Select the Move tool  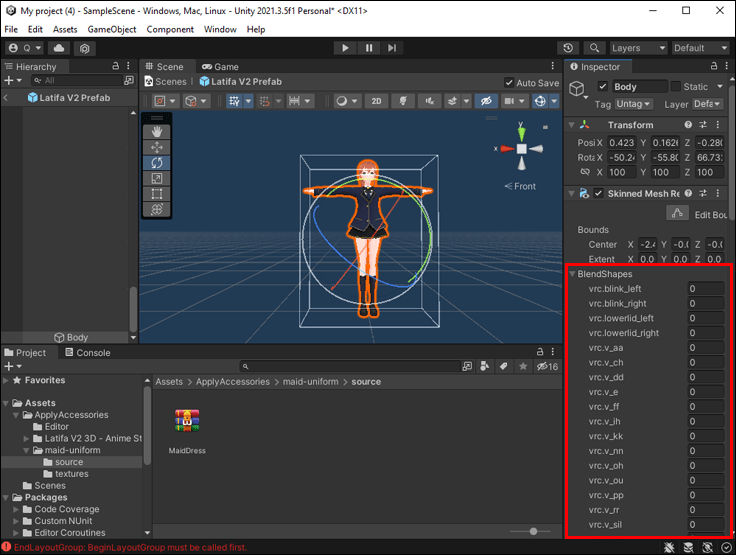pyautogui.click(x=157, y=147)
